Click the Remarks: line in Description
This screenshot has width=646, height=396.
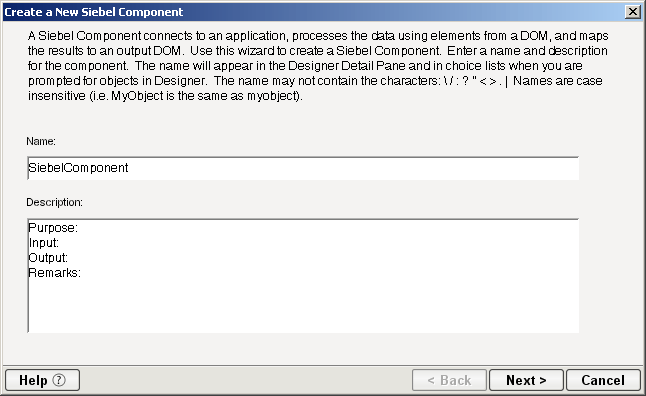(x=54, y=273)
